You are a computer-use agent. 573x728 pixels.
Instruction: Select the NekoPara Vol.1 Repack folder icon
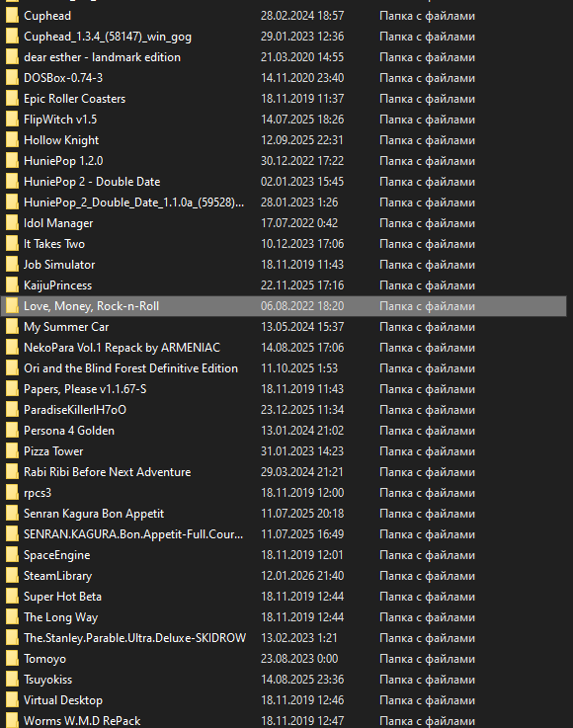point(12,348)
